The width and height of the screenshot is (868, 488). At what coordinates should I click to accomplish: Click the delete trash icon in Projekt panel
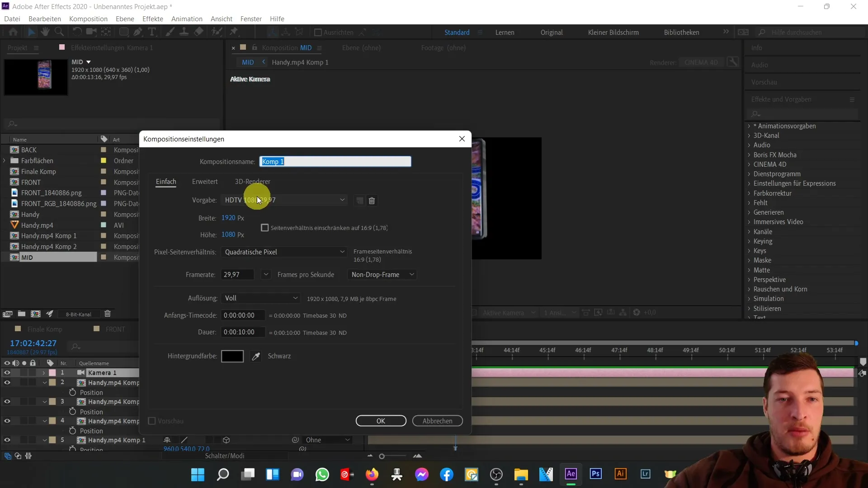point(108,314)
